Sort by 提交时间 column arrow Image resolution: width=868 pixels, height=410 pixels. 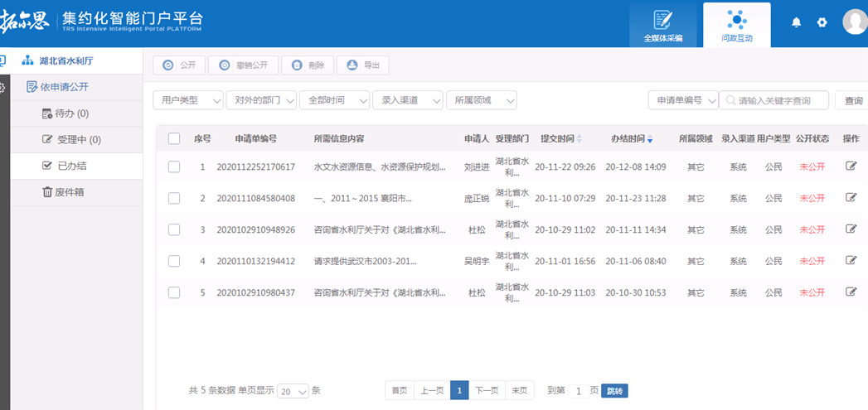[579, 139]
